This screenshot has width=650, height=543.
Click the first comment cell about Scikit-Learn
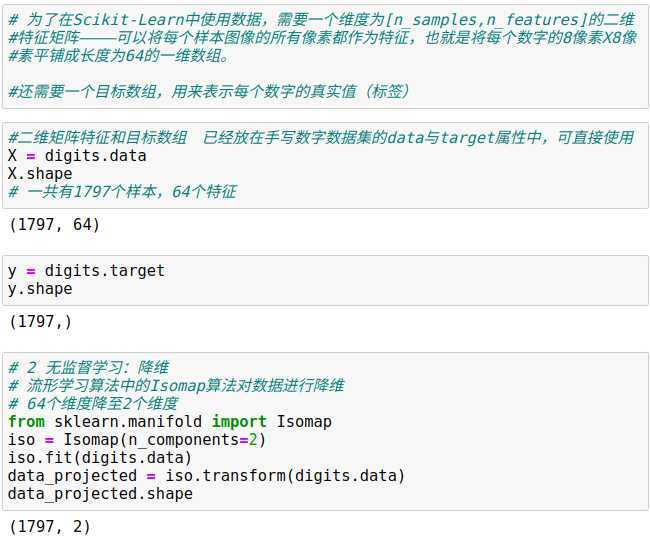click(325, 56)
